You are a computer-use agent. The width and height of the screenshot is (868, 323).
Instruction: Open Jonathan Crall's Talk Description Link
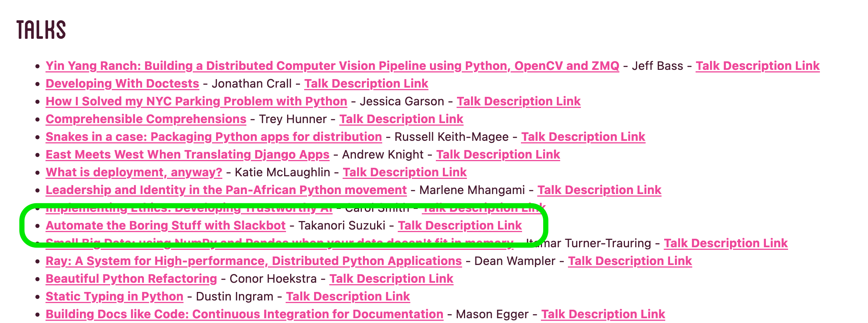click(366, 84)
